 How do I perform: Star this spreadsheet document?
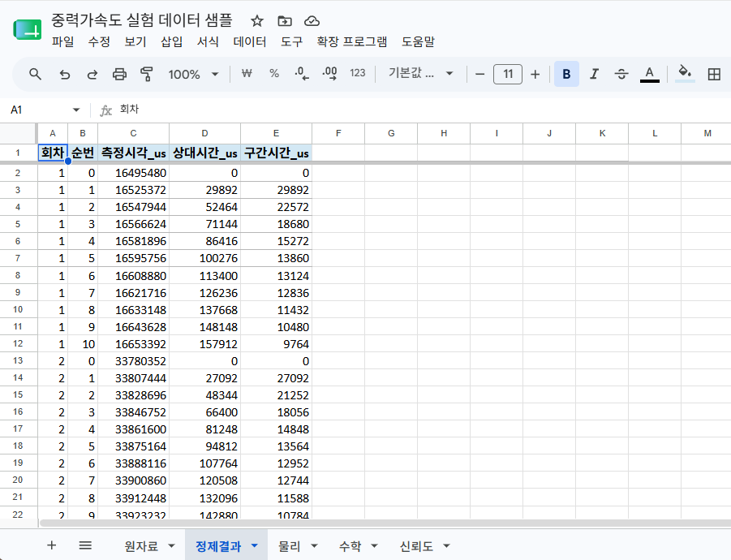257,21
